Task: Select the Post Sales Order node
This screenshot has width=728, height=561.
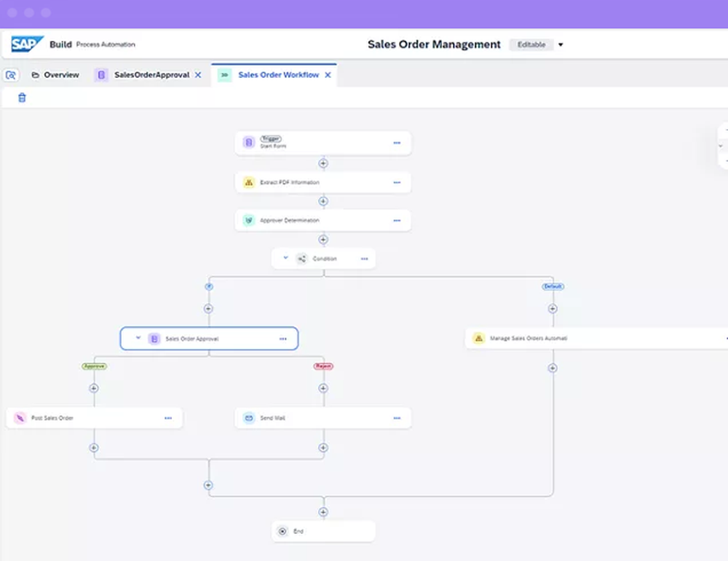Action: click(94, 418)
